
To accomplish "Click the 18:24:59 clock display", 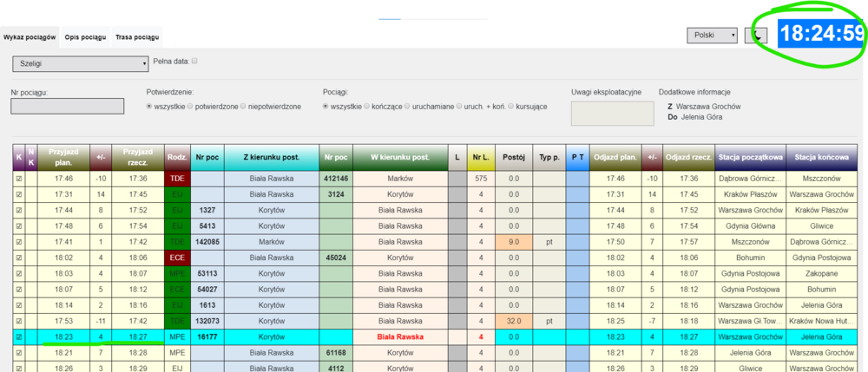I will coord(821,35).
